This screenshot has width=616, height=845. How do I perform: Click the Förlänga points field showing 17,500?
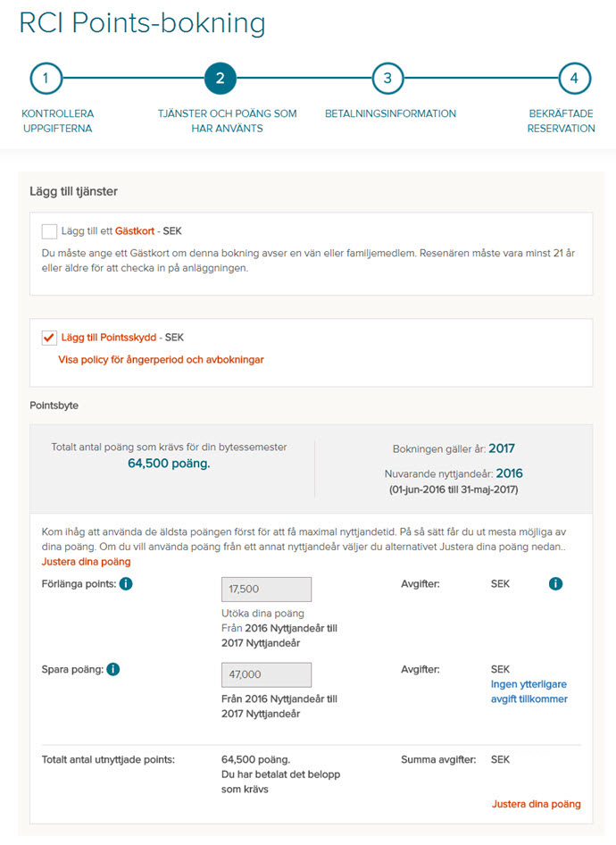267,589
